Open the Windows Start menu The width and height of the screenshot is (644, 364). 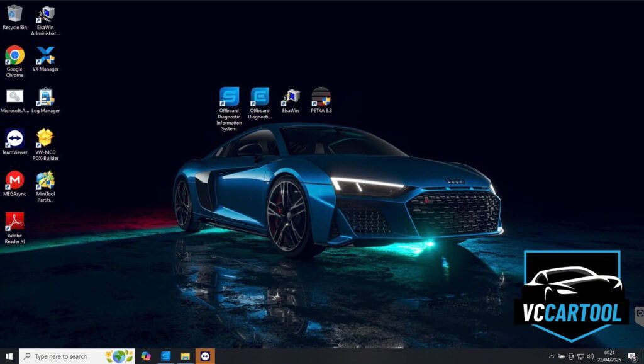tap(9, 356)
